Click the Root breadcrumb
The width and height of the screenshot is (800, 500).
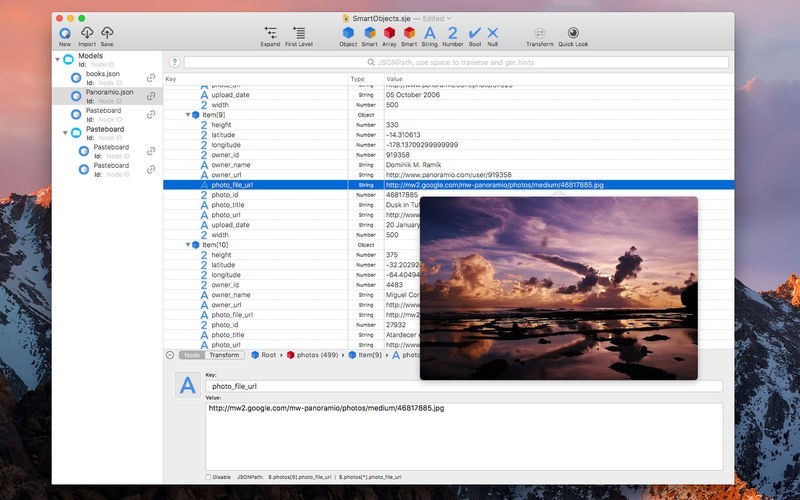click(264, 355)
